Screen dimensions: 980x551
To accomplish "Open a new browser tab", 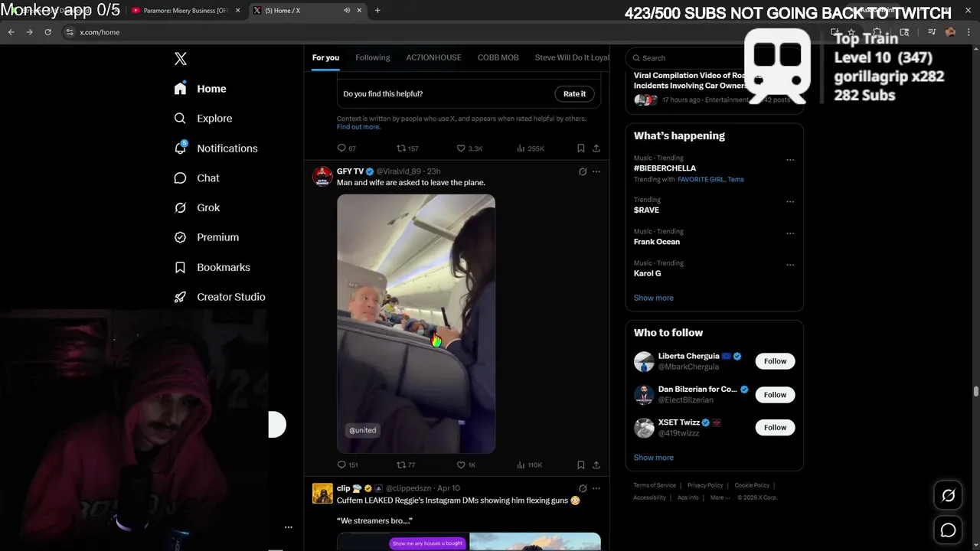I will [x=377, y=11].
